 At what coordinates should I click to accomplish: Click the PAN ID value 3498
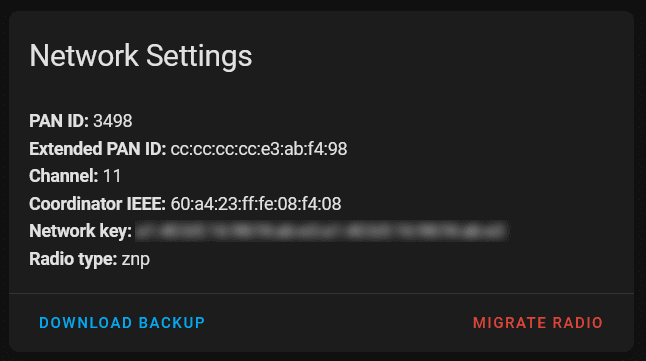(112, 121)
